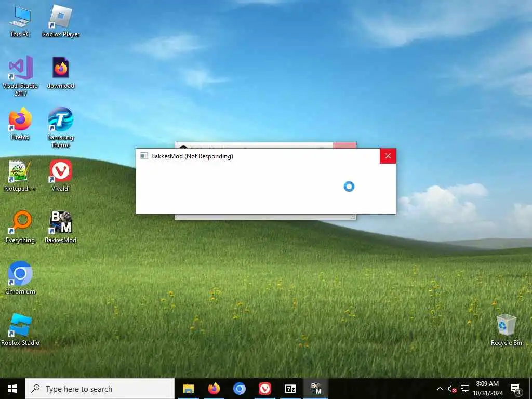The image size is (532, 399).
Task: Open the Action Center notifications icon
Action: point(516,389)
